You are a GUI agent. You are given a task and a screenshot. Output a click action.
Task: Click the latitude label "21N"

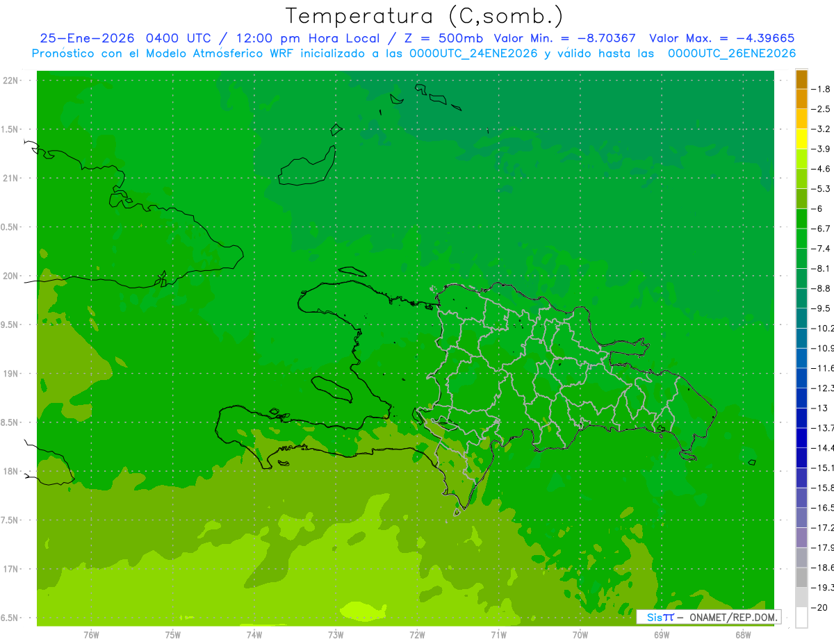[x=10, y=179]
